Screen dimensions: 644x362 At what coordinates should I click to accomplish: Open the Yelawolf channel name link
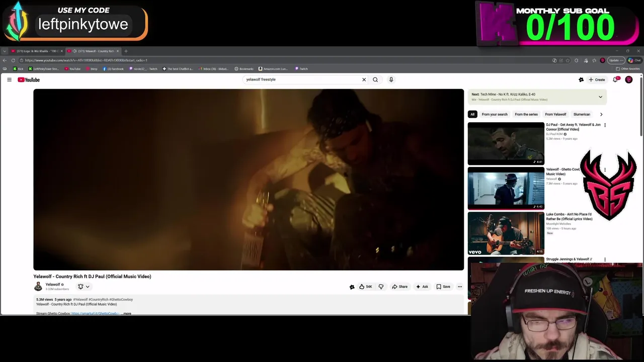pos(52,285)
